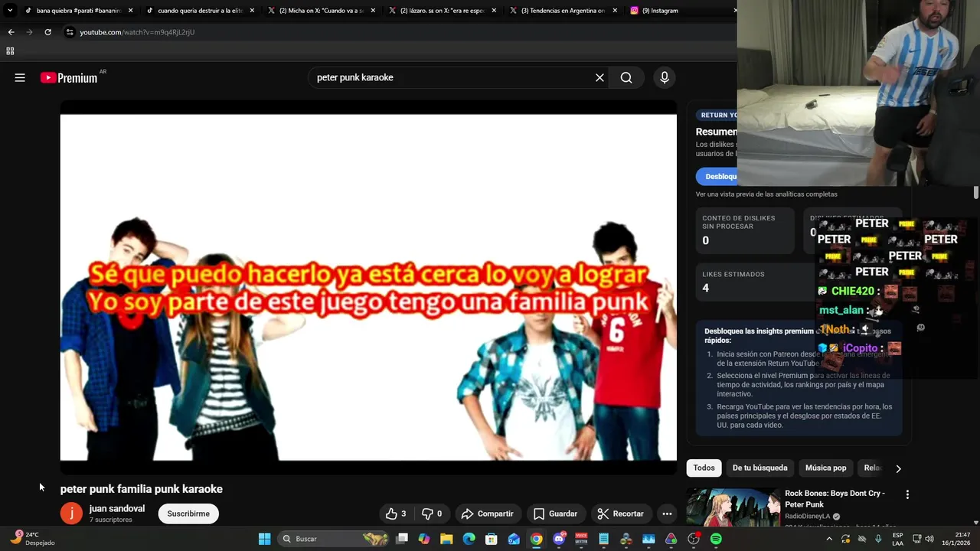Close the bana quiebra TikTok tab
Image resolution: width=980 pixels, height=551 pixels.
(131, 11)
